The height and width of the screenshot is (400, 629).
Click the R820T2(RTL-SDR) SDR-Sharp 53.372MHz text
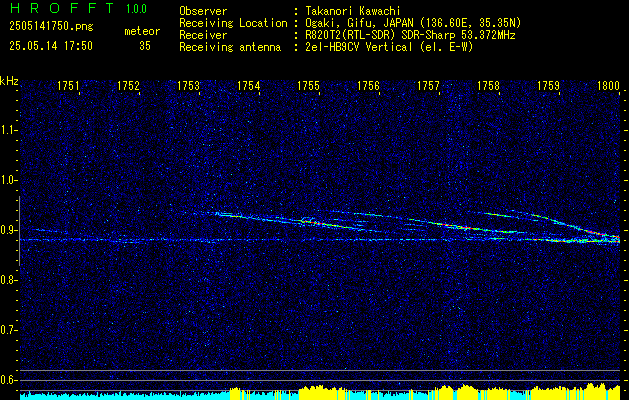pyautogui.click(x=410, y=35)
